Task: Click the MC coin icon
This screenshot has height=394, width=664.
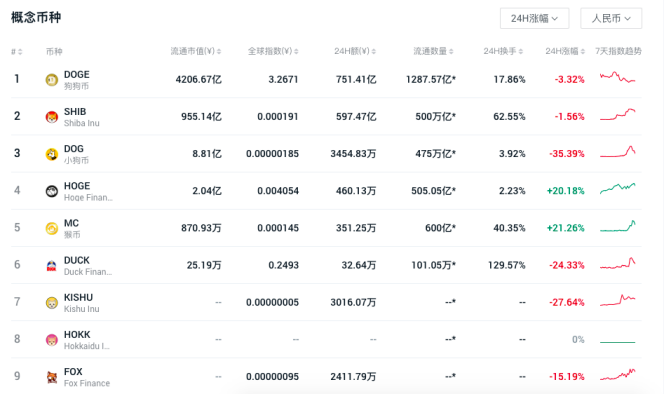Action: (x=52, y=229)
